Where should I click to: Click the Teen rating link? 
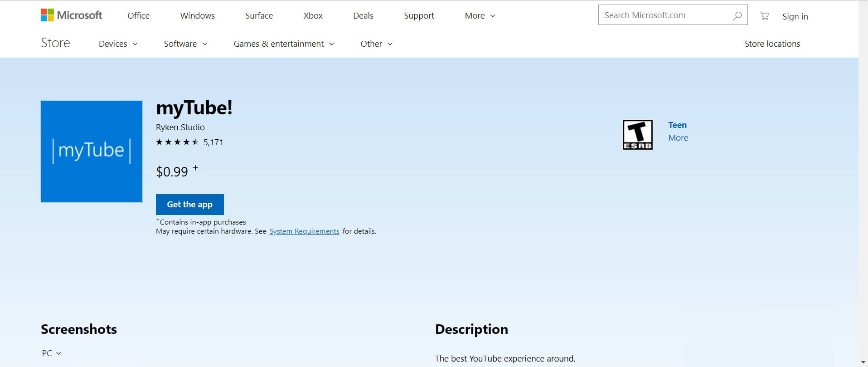[677, 125]
